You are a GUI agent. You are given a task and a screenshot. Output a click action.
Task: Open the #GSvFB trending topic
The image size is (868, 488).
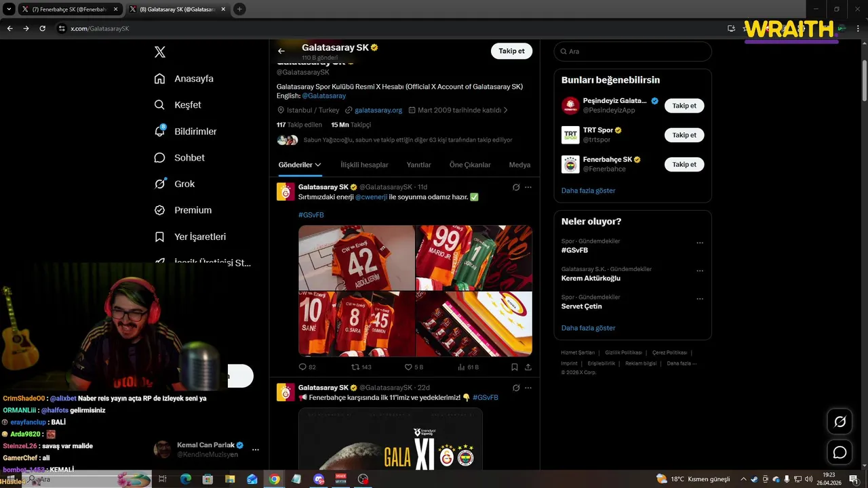click(x=574, y=250)
